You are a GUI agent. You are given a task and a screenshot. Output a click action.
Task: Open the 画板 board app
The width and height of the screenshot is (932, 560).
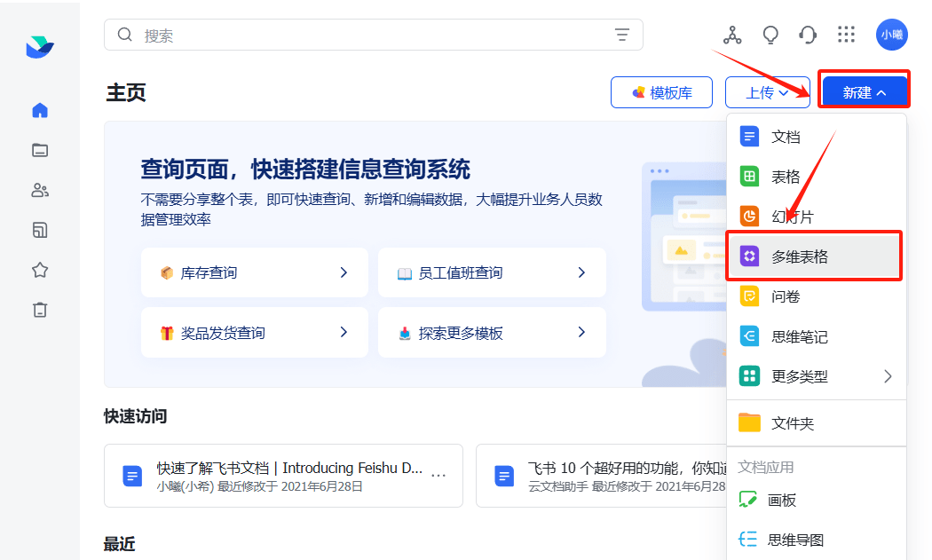(816, 500)
